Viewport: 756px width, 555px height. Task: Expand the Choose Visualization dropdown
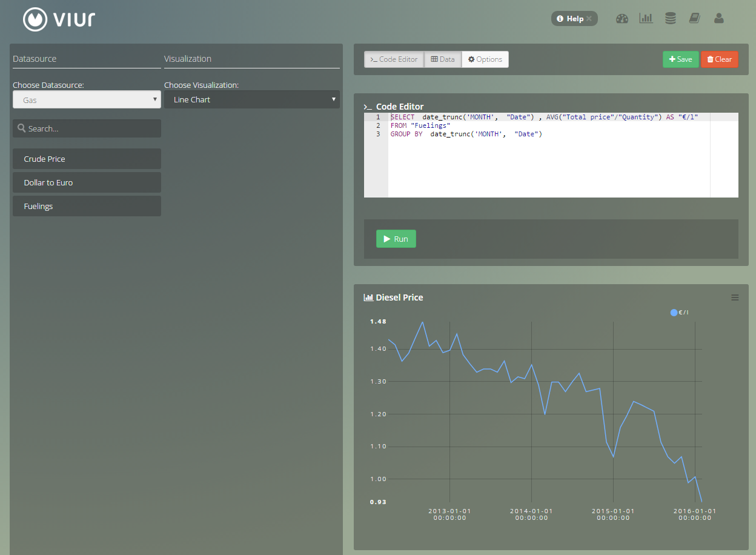coord(251,99)
